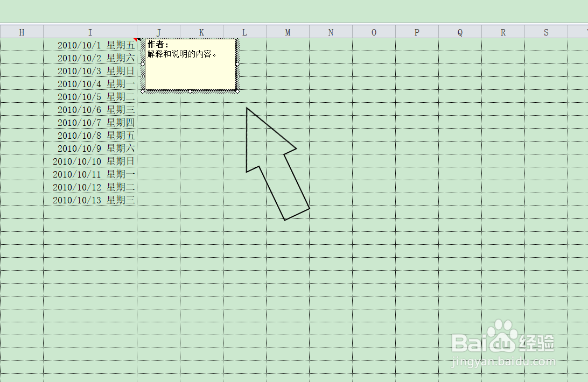This screenshot has width=588, height=382.
Task: Click the comment box bottom-center resize handle
Action: pyautogui.click(x=190, y=91)
